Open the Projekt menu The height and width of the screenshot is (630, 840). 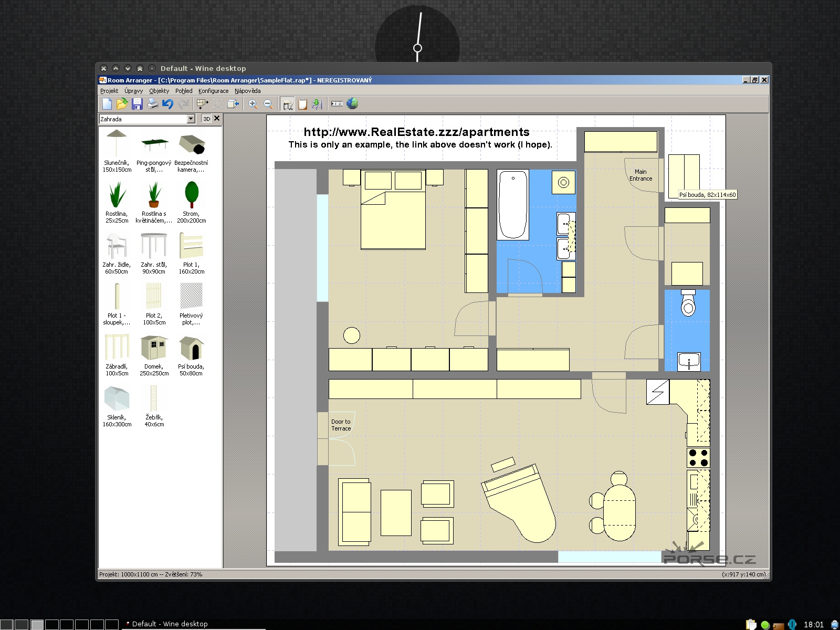pos(109,91)
